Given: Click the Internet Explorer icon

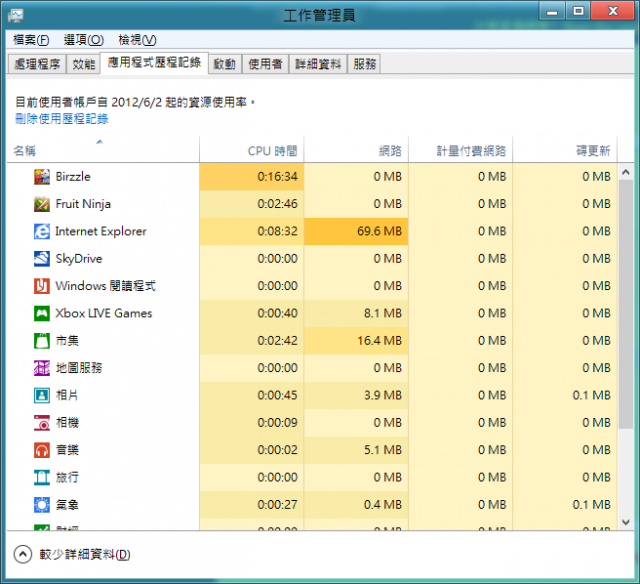Looking at the screenshot, I should point(42,231).
